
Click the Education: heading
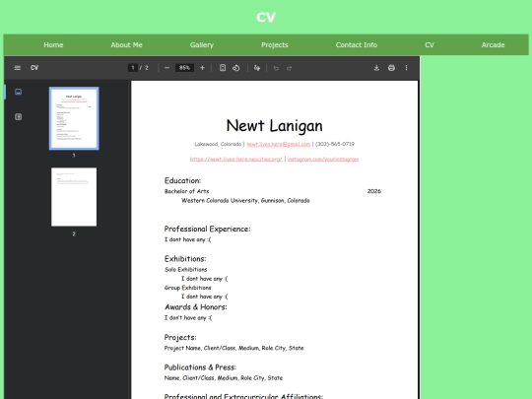[182, 180]
